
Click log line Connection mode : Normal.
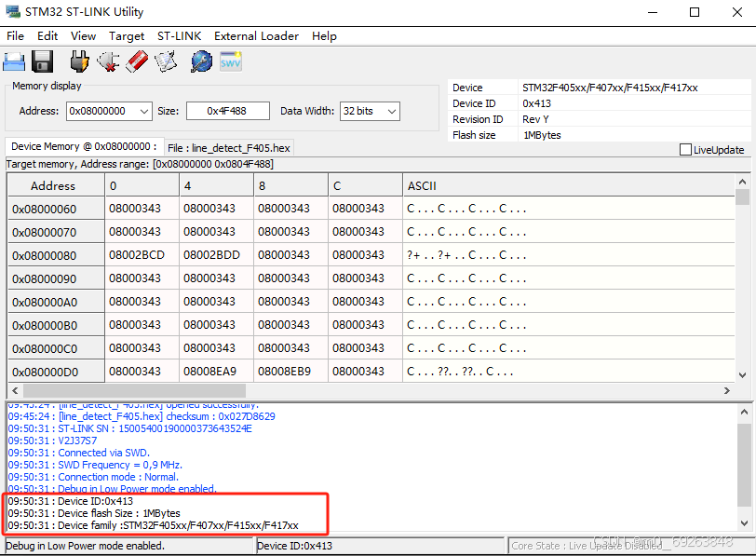(x=93, y=477)
